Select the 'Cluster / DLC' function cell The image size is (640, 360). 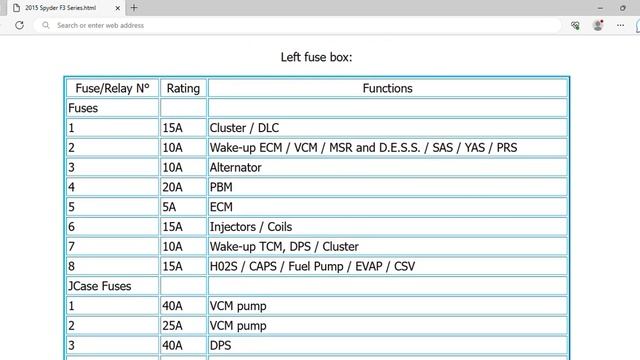point(387,128)
